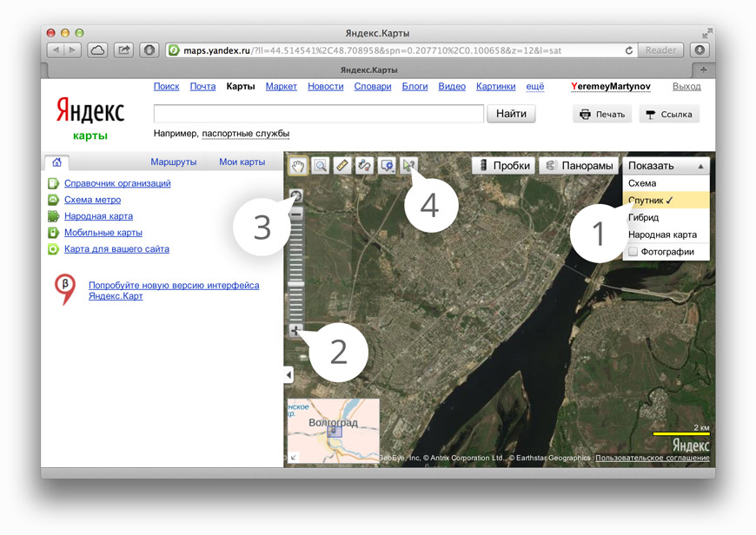The width and height of the screenshot is (756, 535).
Task: Click the Карта для вашего сайта icon
Action: click(53, 249)
